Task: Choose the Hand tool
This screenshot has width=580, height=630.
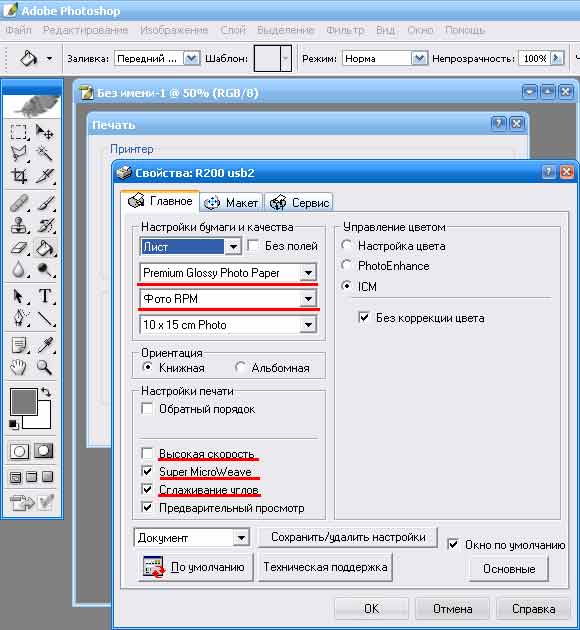Action: 19,367
